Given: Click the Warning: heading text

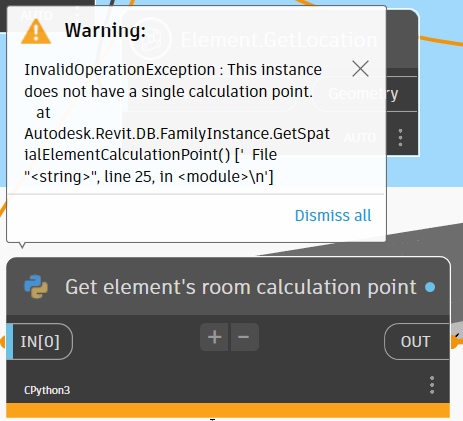Looking at the screenshot, I should tap(105, 30).
